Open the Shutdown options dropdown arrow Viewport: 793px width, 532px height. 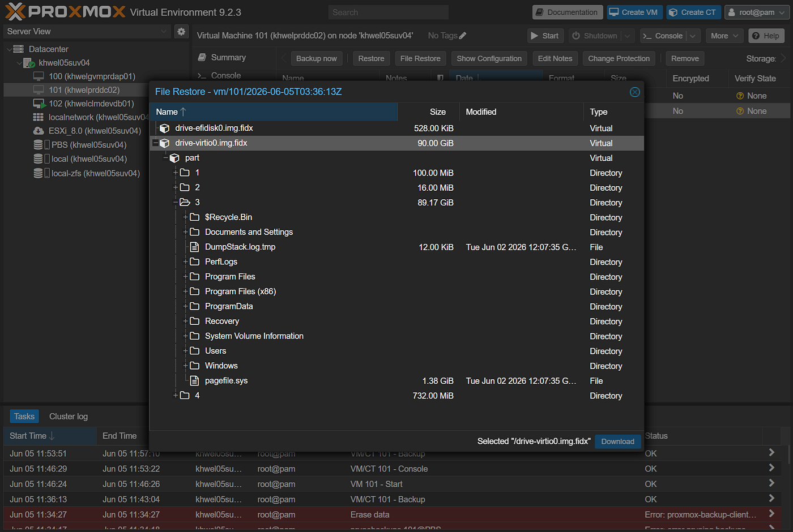pos(627,36)
